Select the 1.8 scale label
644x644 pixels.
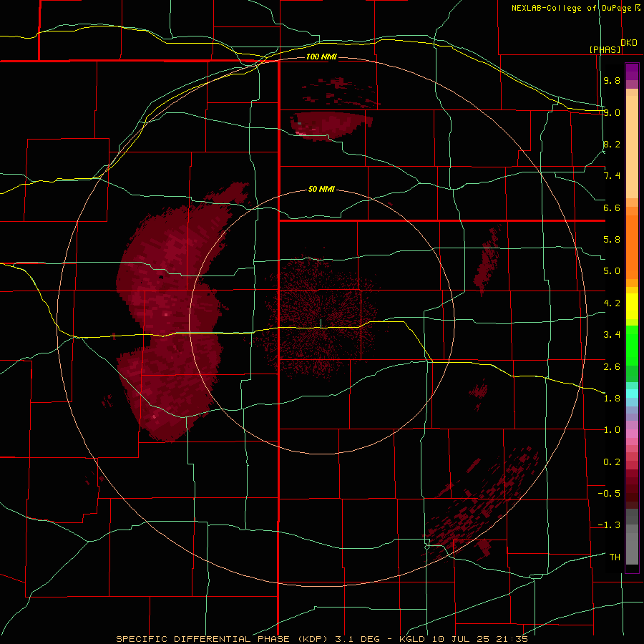coord(612,399)
